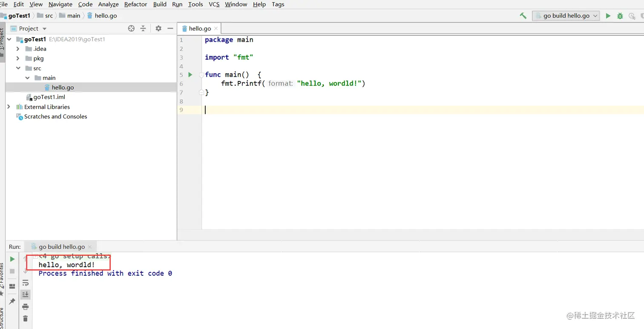Hide the Project panel with the minus icon

click(170, 29)
